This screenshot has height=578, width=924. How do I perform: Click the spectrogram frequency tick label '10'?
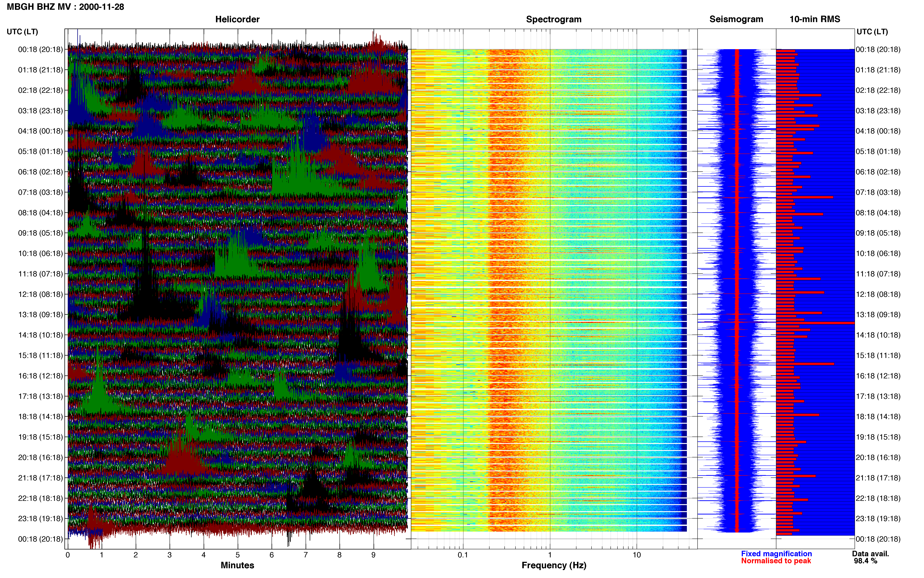point(637,555)
